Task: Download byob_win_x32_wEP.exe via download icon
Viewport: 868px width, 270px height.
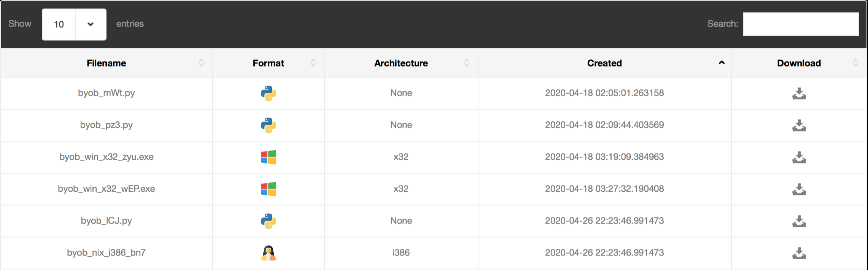Action: click(799, 189)
